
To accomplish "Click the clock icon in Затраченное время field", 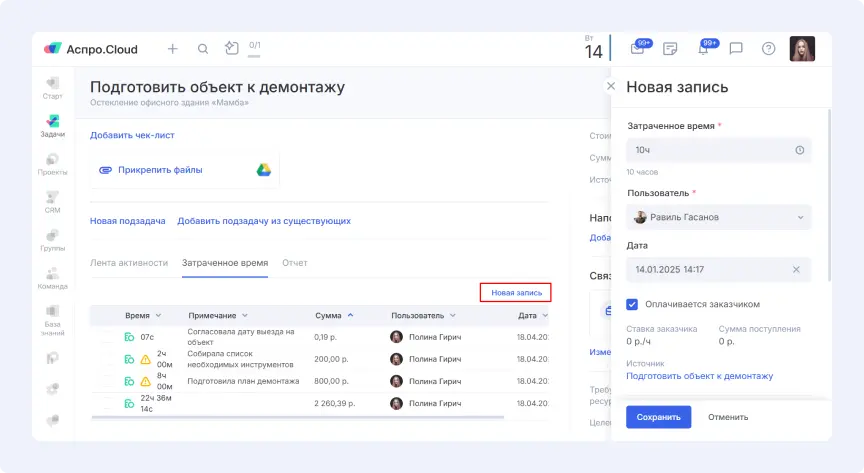I will tap(799, 150).
